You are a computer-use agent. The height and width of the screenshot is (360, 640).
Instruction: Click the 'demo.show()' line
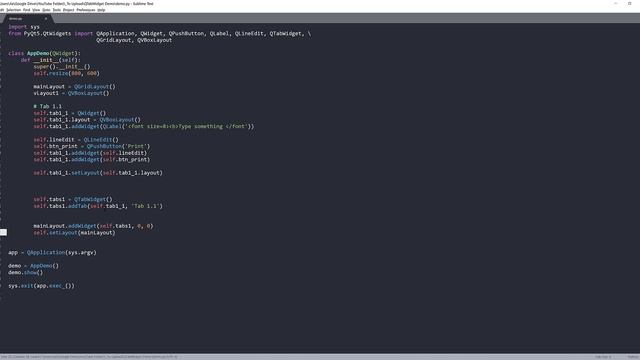(25, 273)
